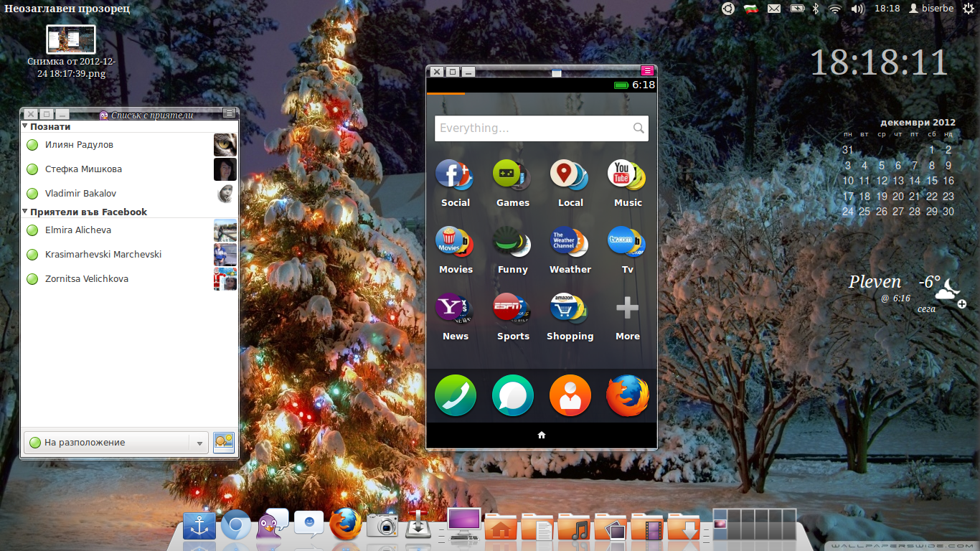The width and height of the screenshot is (980, 551).
Task: Tap the Amazon Shopping category icon
Action: point(570,309)
